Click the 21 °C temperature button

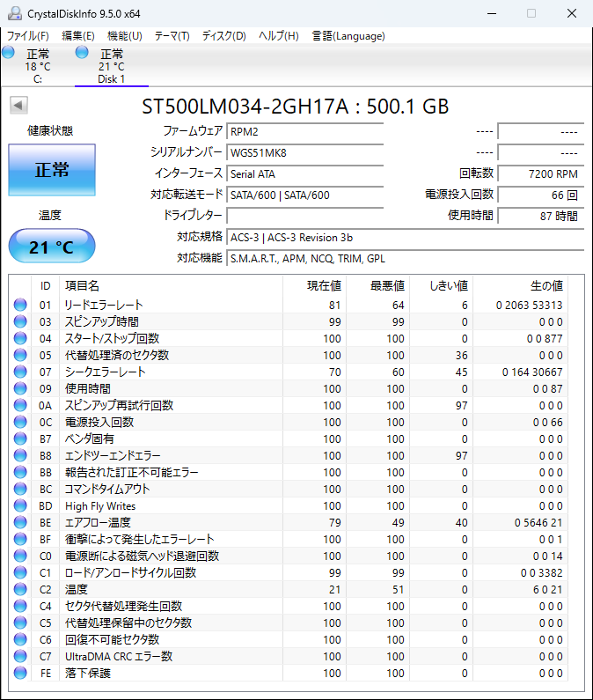tap(52, 247)
